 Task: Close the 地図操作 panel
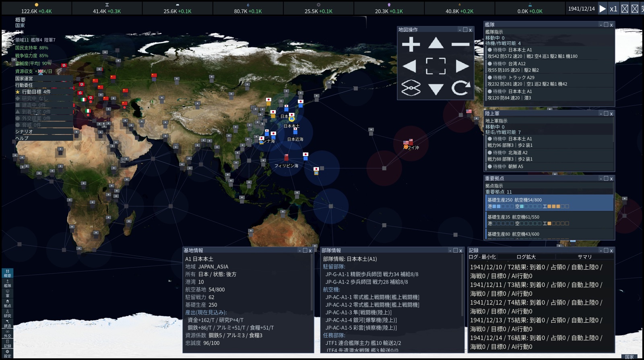470,30
